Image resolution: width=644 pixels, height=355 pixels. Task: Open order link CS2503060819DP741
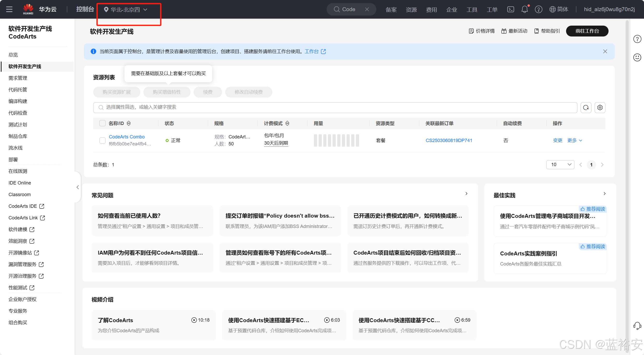449,140
